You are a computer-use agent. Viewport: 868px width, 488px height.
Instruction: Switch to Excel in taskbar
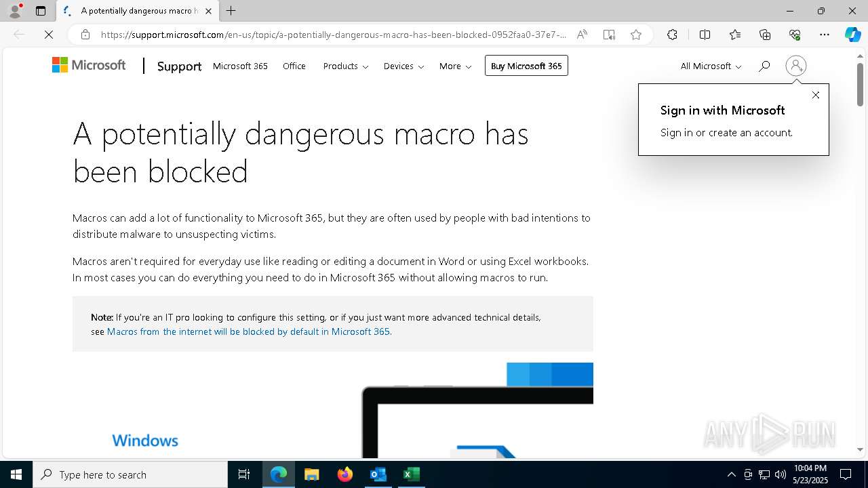pyautogui.click(x=411, y=474)
